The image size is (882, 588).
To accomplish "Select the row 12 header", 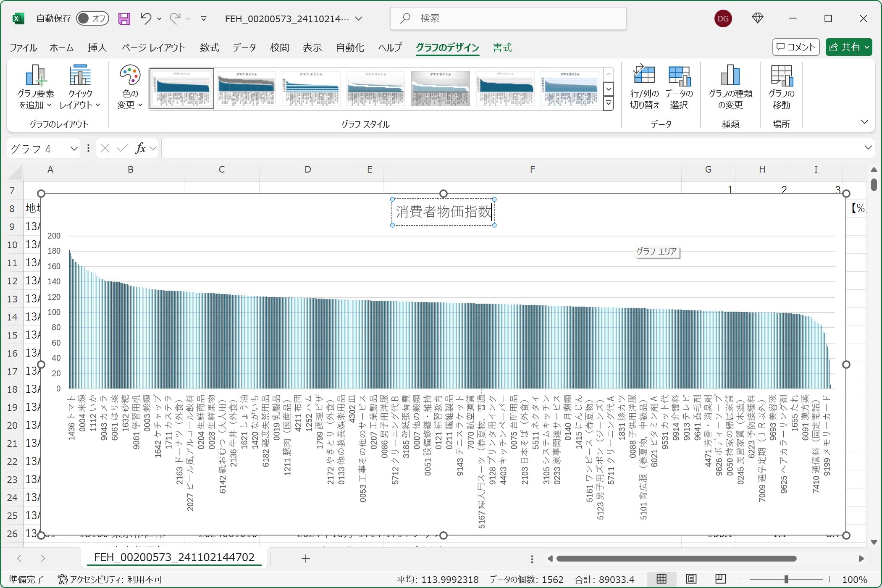I will (12, 281).
